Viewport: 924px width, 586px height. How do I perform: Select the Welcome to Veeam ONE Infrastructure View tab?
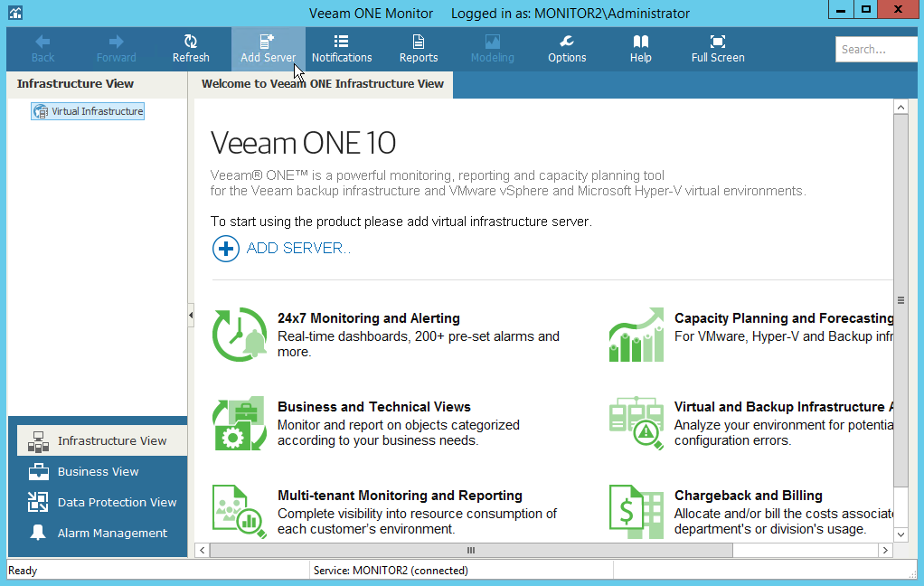coord(323,84)
